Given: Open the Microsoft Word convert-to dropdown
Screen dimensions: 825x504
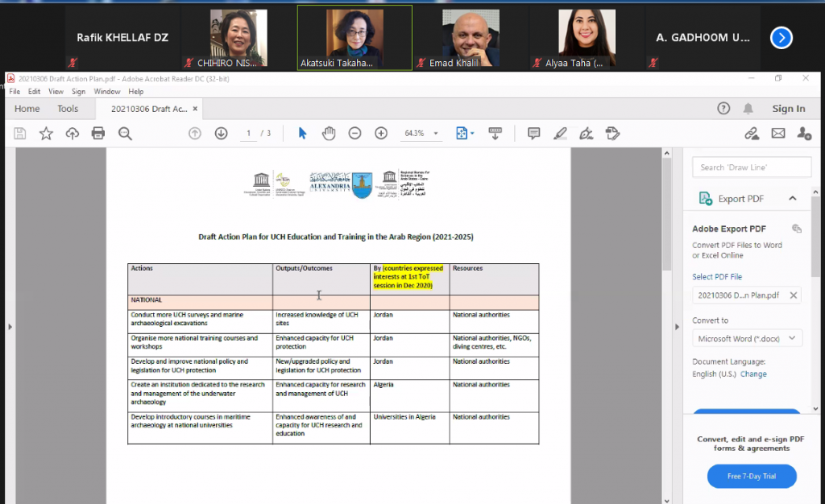Looking at the screenshot, I should pos(747,339).
